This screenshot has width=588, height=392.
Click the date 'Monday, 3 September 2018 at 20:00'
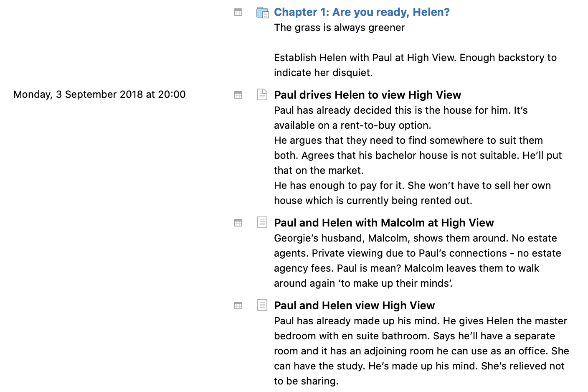click(99, 94)
